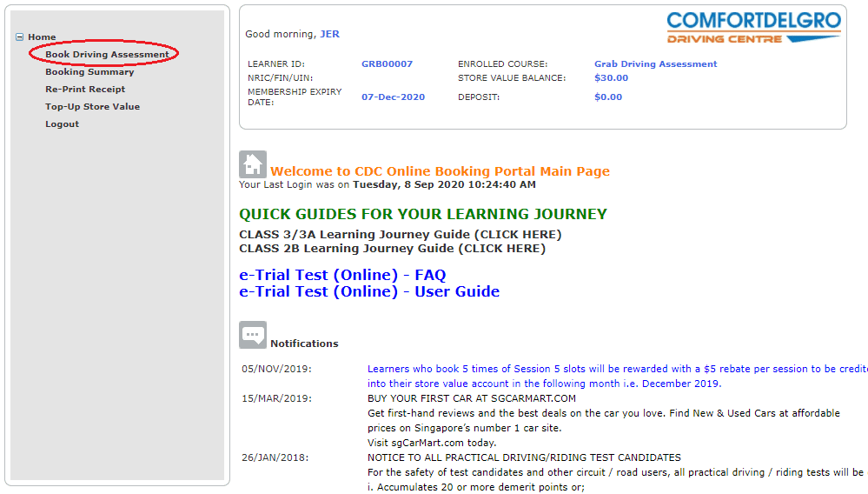The width and height of the screenshot is (868, 494).
Task: Click the Notifications speech bubble icon
Action: [253, 335]
